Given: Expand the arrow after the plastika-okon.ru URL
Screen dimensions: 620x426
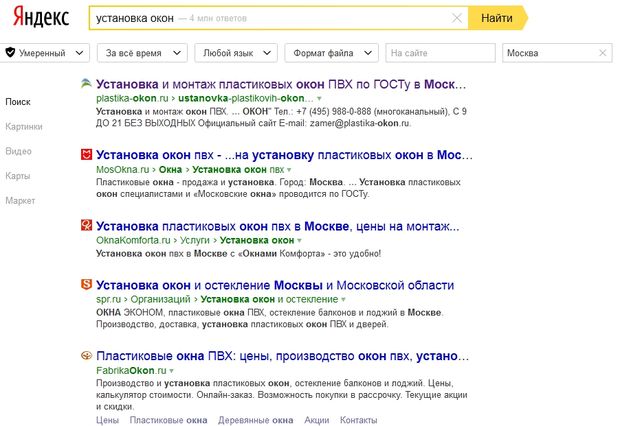Looking at the screenshot, I should click(319, 98).
